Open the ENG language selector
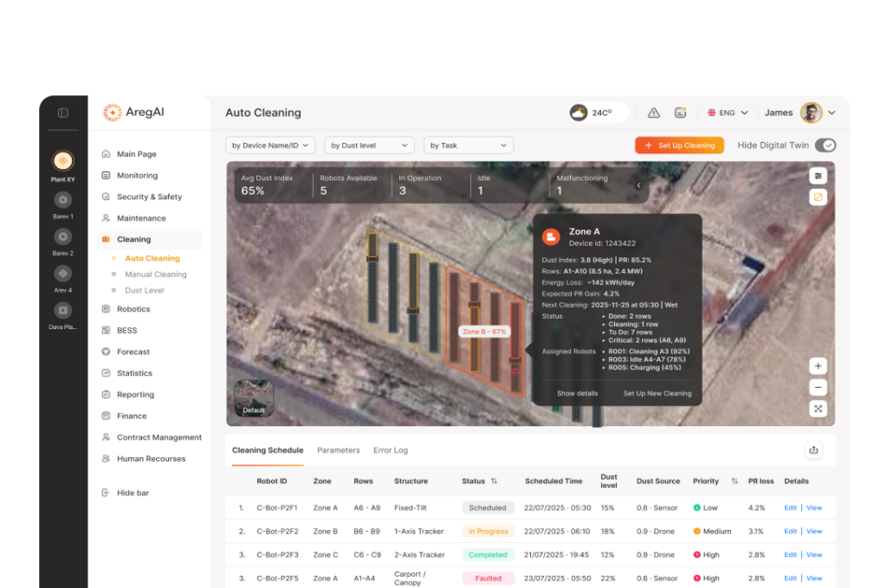Image resolution: width=887 pixels, height=588 pixels. (x=727, y=113)
